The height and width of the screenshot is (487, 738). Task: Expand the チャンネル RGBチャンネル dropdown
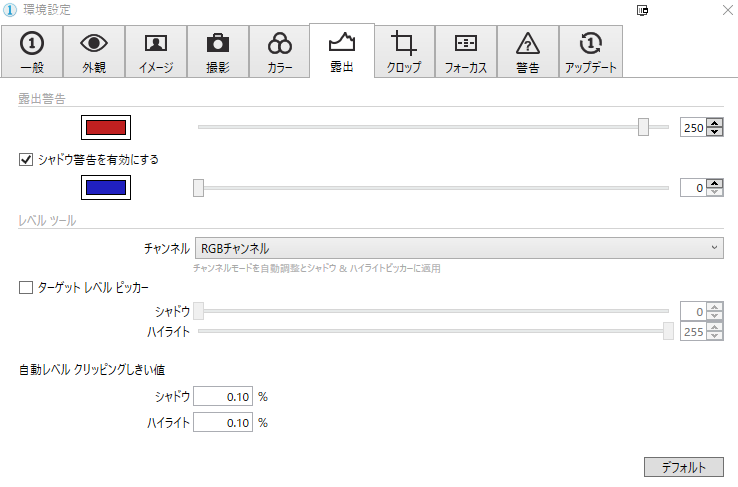tap(458, 248)
